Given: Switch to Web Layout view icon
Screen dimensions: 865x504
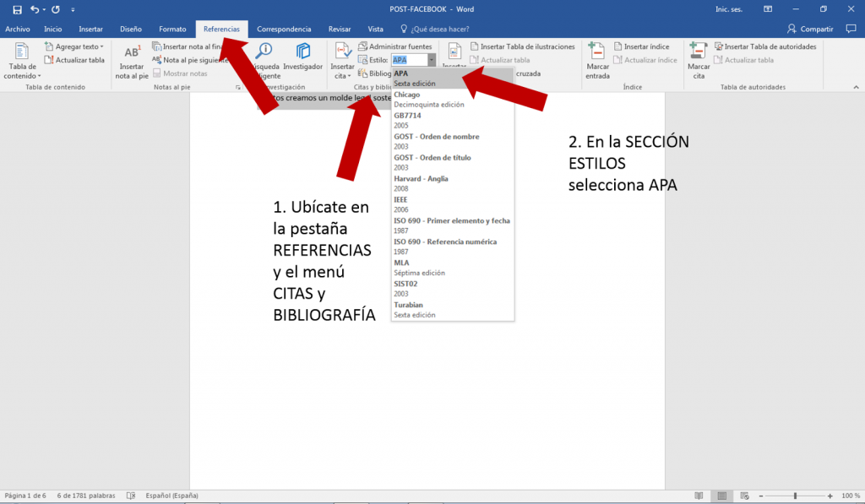Looking at the screenshot, I should coord(744,496).
